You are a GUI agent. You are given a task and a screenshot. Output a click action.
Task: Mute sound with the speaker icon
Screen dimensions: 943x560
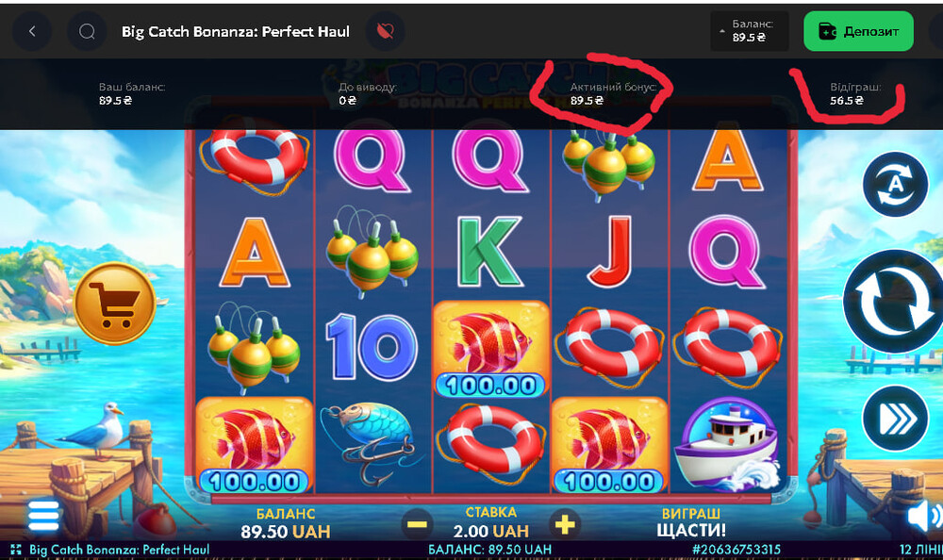click(925, 516)
